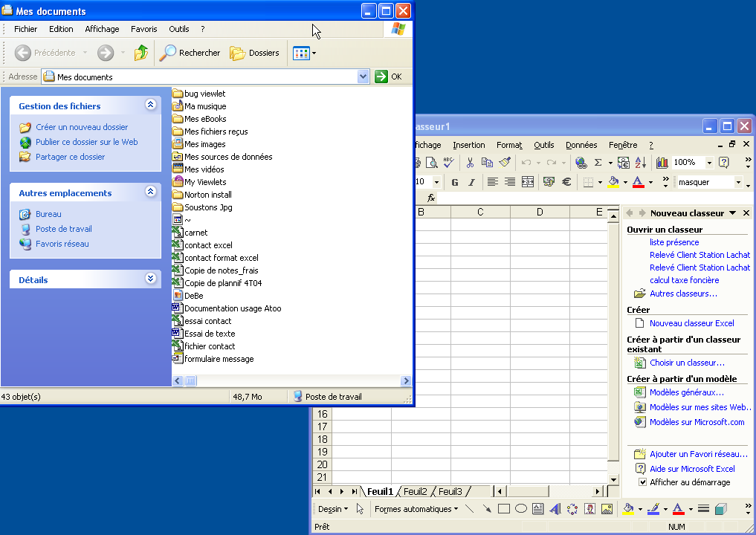Click the fx insert function button

[431, 198]
